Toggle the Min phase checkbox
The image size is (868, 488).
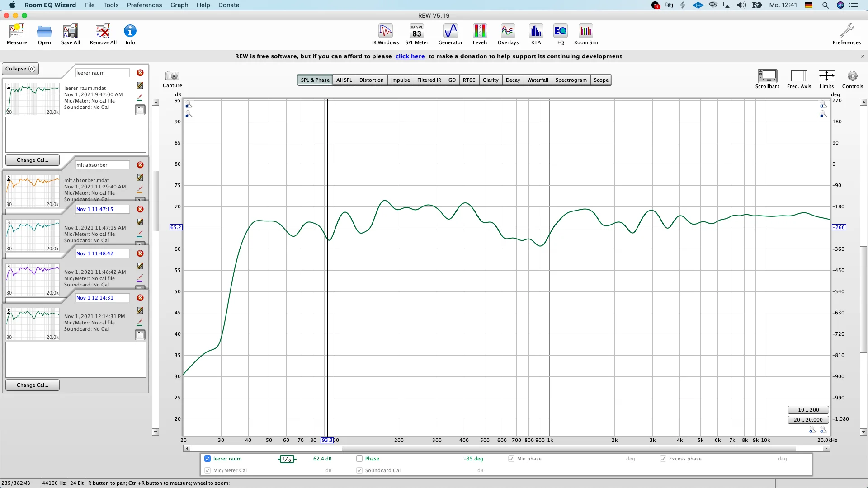pos(511,459)
